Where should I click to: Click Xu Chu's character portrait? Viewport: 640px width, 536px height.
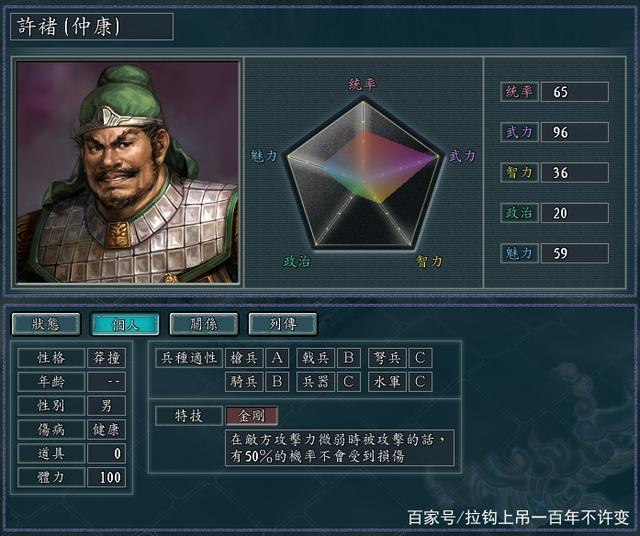tap(128, 172)
